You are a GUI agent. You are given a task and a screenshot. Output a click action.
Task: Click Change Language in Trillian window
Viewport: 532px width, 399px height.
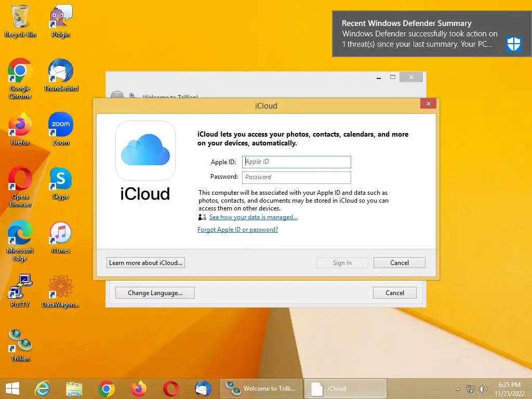155,293
